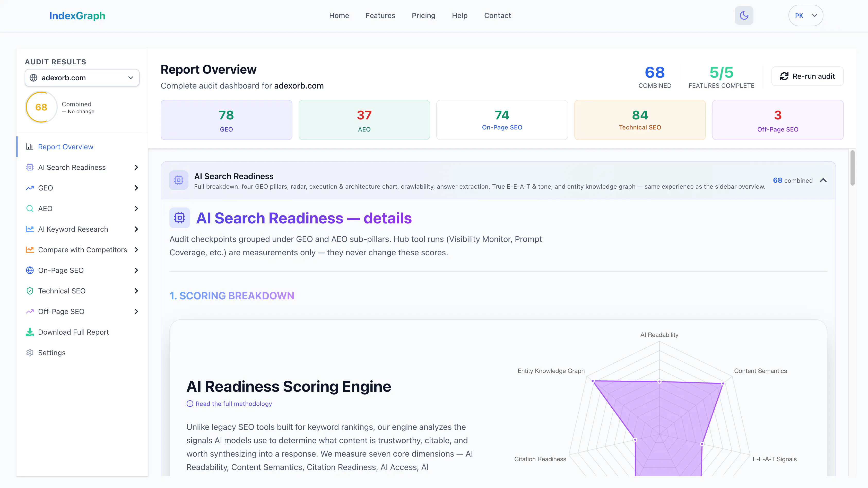The image size is (868, 488).
Task: Click the globe icon in the site selector
Action: 33,78
